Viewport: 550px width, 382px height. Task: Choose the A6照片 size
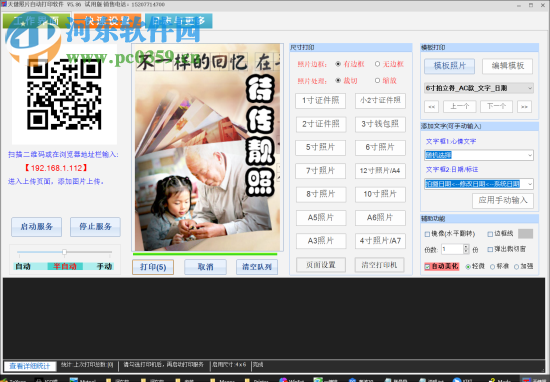(x=381, y=217)
